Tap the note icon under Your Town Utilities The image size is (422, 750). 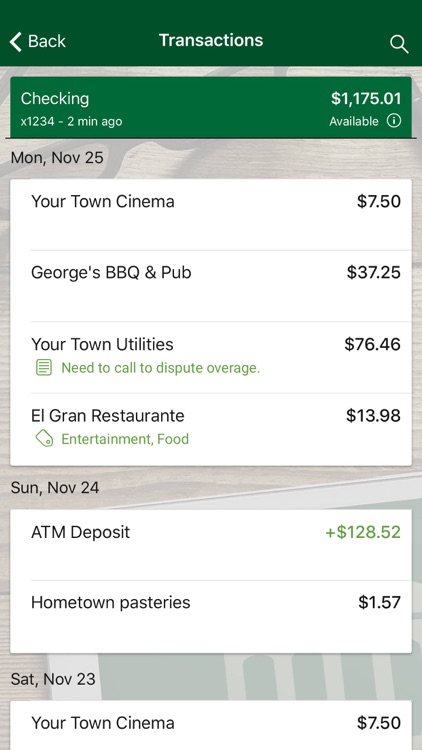click(x=44, y=368)
